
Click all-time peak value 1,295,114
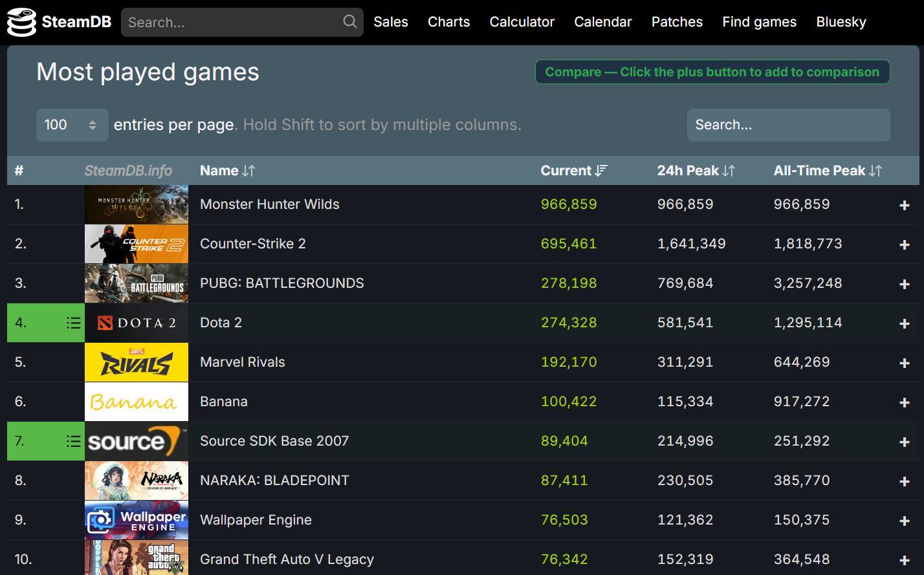tap(808, 323)
